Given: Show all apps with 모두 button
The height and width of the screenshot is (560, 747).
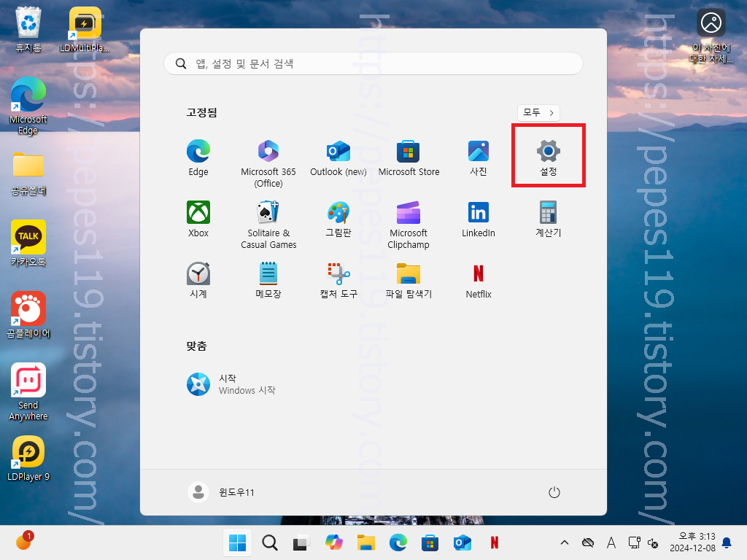Looking at the screenshot, I should [538, 113].
